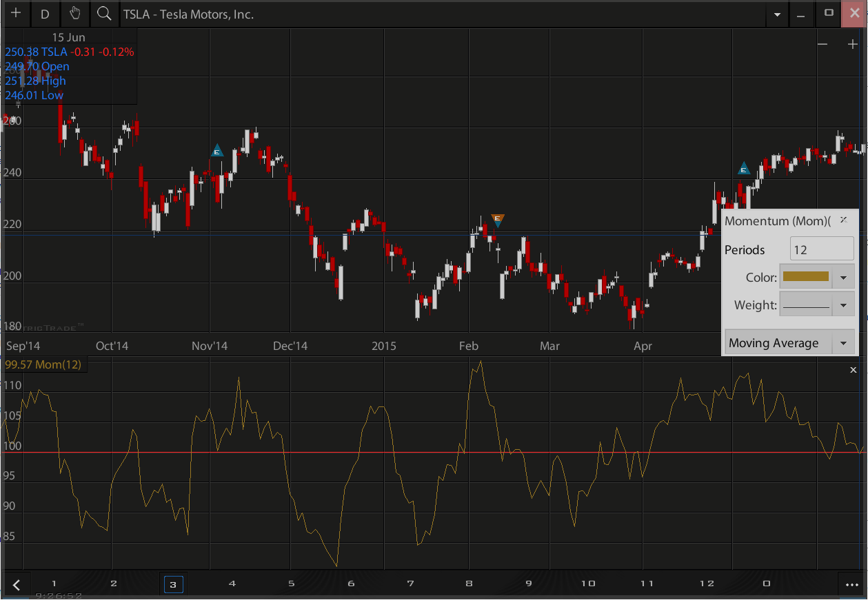This screenshot has height=600, width=868.
Task: Open the D daily interval selector
Action: (45, 14)
